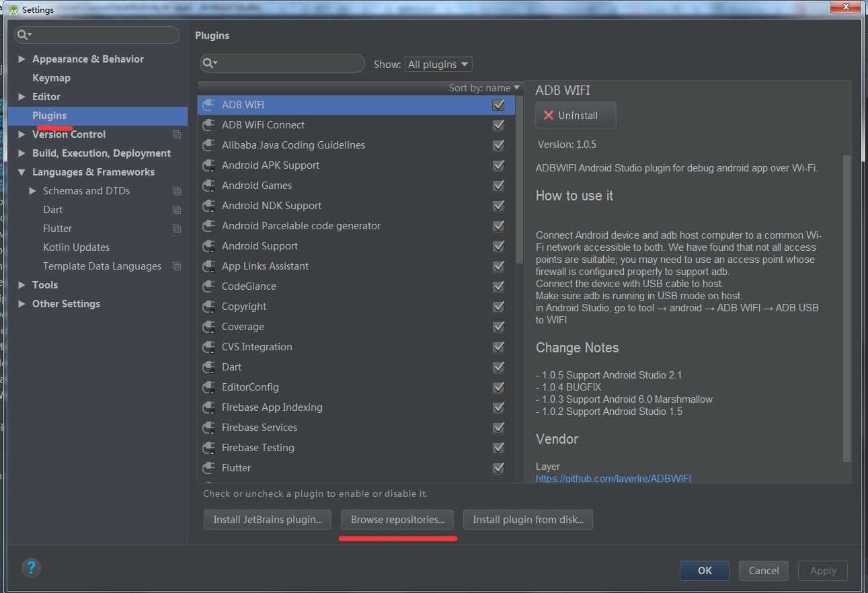Click the project-level icon beside Template Data Languages
The image size is (868, 593).
[177, 266]
